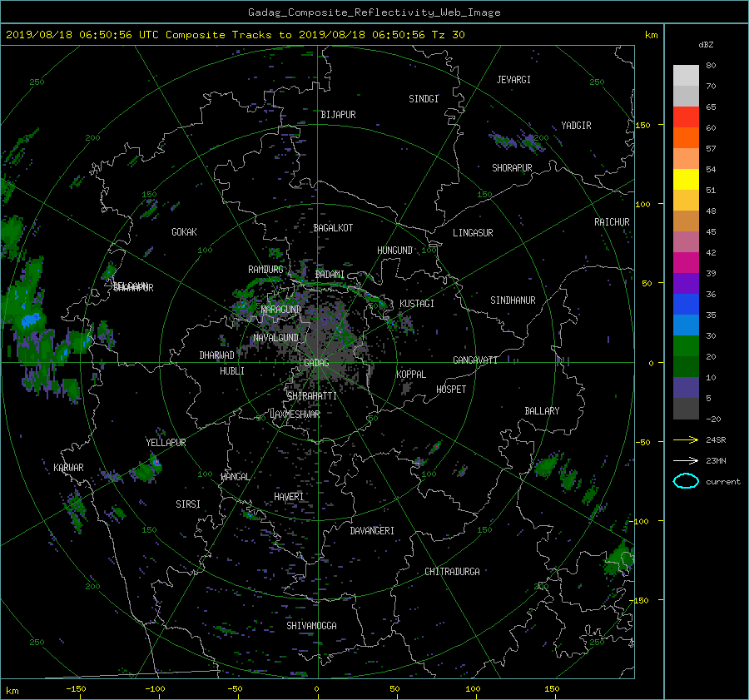Select the RAICHUR city label
Image resolution: width=749 pixels, height=700 pixels.
tap(612, 222)
